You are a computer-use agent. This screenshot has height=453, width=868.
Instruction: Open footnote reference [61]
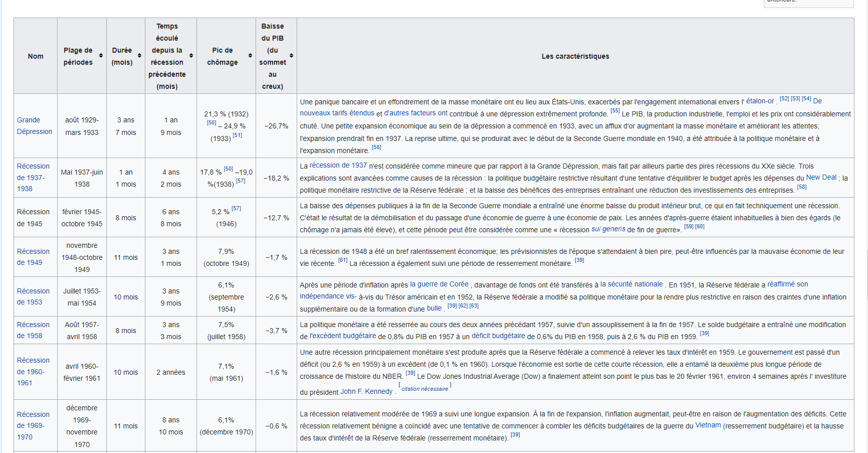point(343,260)
